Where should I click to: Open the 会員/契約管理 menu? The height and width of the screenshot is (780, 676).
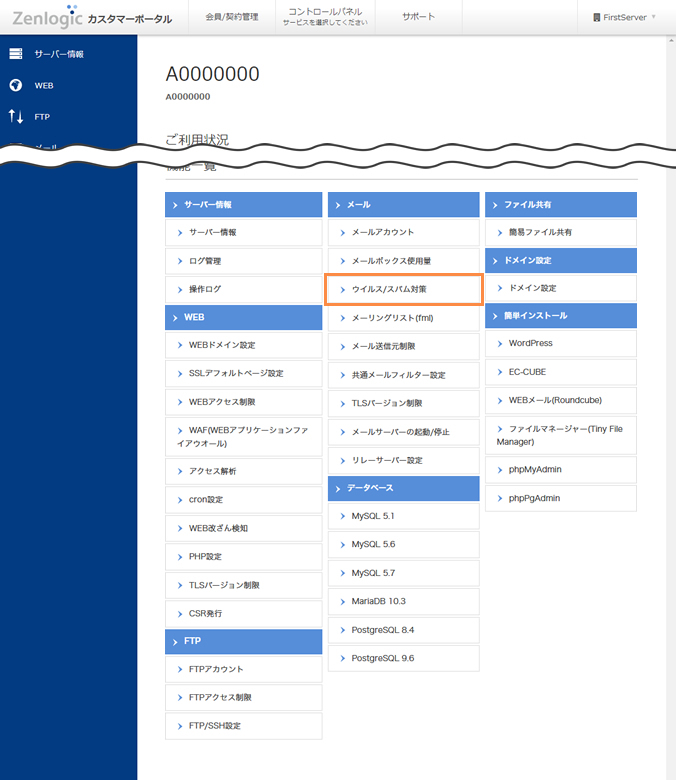click(x=231, y=17)
